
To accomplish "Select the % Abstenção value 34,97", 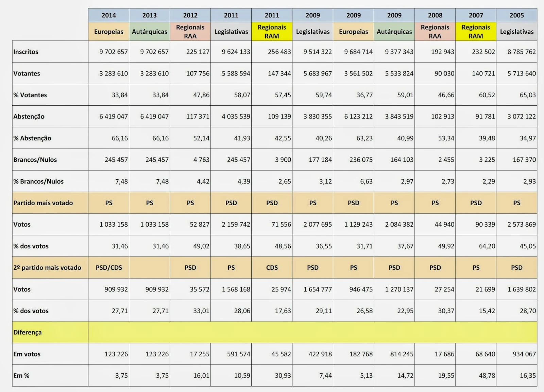I will click(x=528, y=138).
